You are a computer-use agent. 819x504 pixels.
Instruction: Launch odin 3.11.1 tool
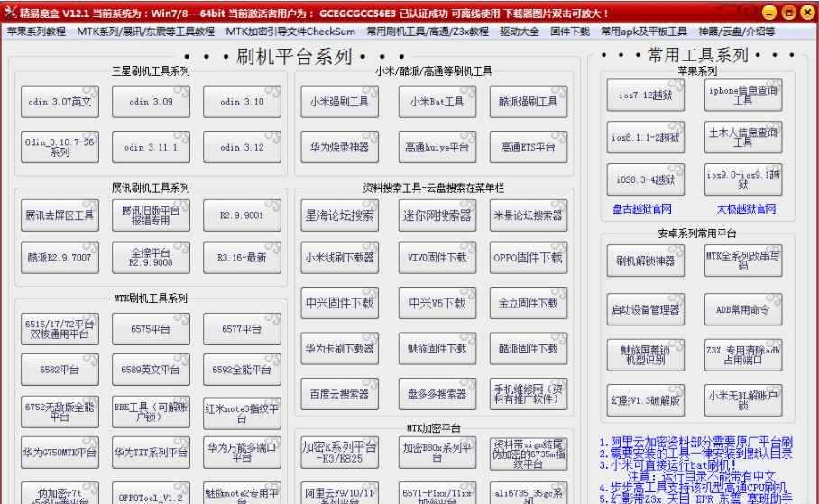[151, 147]
